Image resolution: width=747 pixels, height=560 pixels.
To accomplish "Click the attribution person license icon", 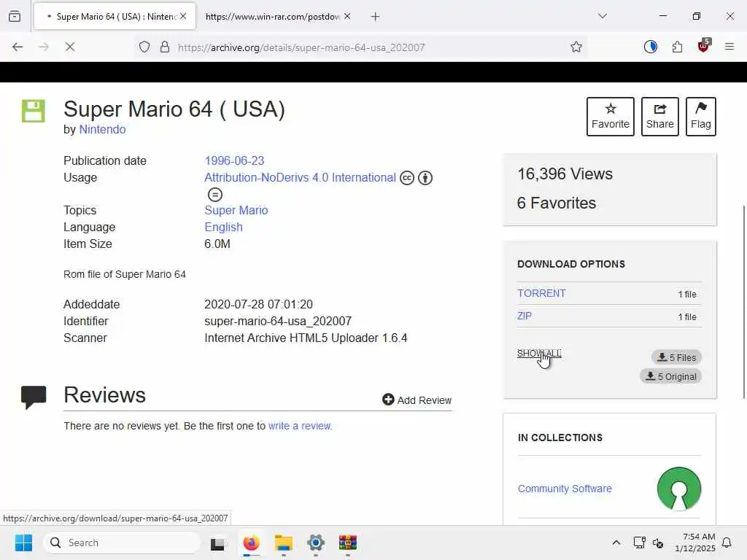I will point(425,178).
